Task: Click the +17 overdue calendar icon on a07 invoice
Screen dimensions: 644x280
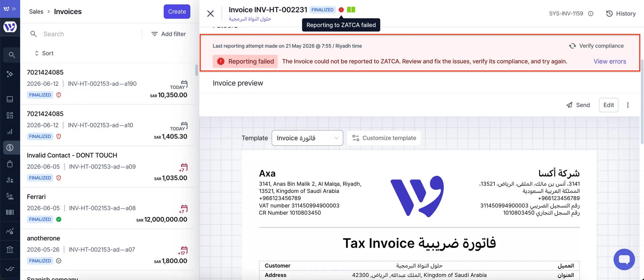Action: tap(183, 250)
